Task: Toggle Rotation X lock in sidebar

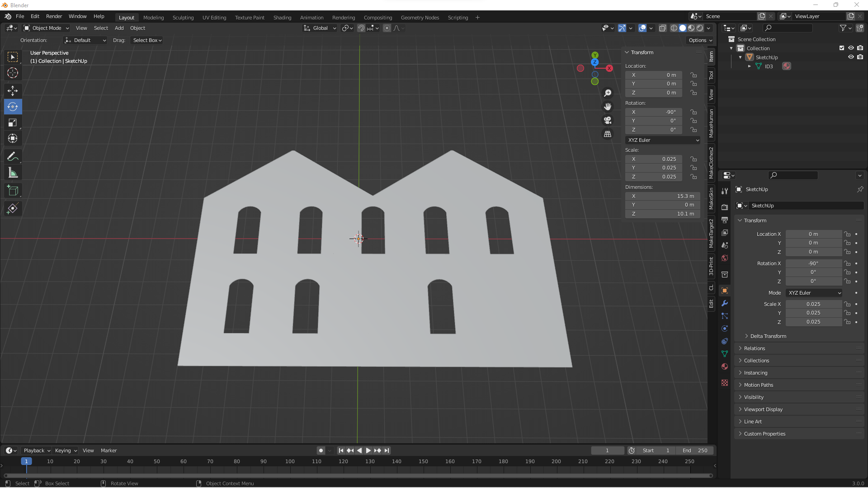Action: (x=693, y=112)
